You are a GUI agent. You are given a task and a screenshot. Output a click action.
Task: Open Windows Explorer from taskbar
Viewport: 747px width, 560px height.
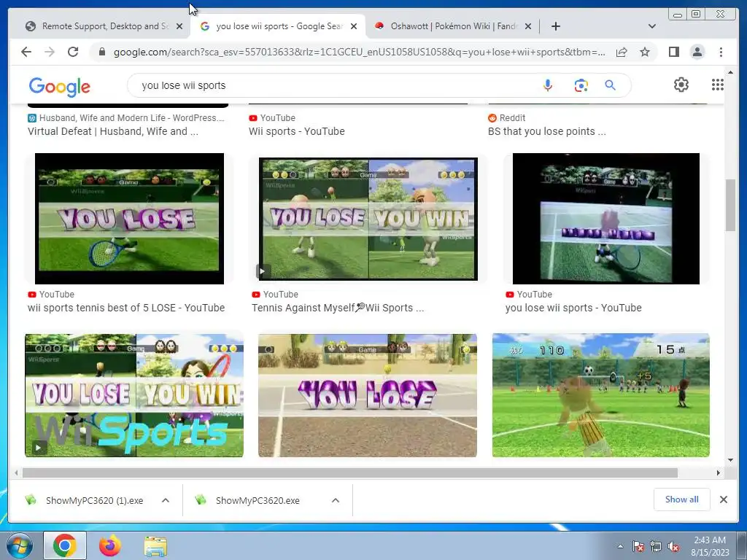[156, 546]
